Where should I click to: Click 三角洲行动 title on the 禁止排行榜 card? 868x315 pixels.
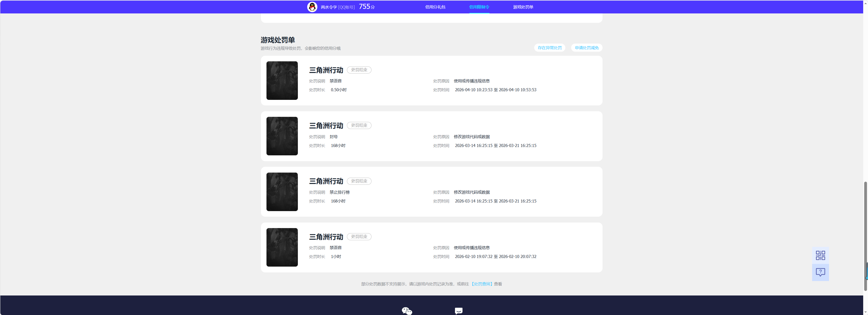click(x=326, y=181)
